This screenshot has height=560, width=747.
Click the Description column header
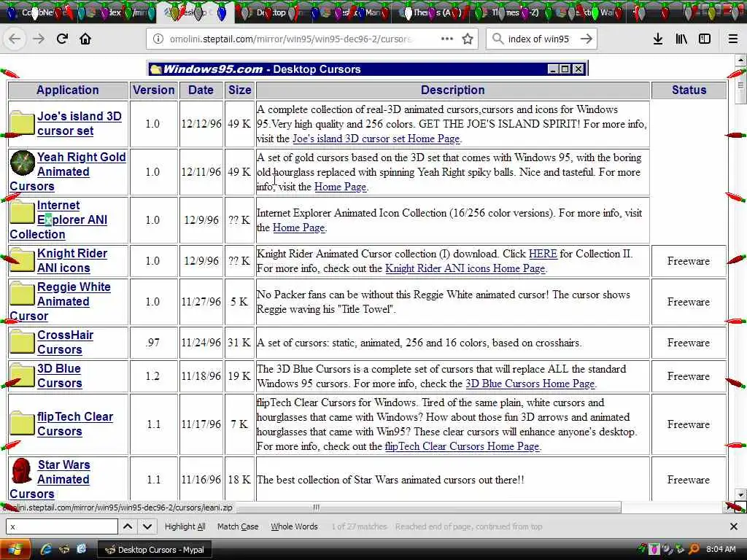point(452,90)
